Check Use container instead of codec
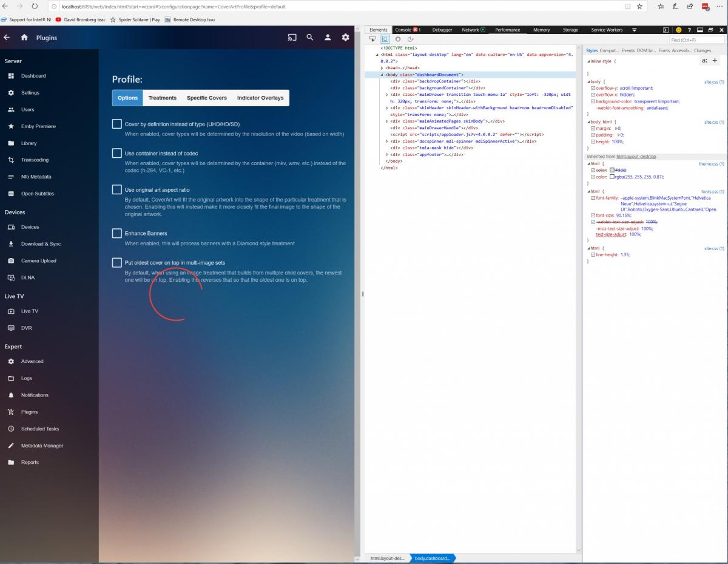This screenshot has width=728, height=564. (117, 153)
